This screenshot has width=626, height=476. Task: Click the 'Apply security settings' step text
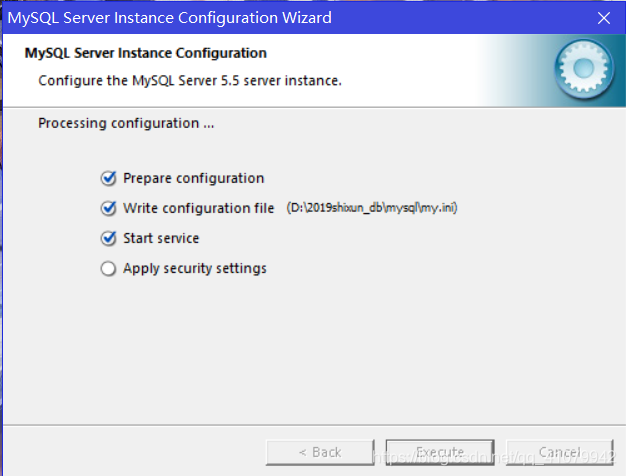[195, 268]
